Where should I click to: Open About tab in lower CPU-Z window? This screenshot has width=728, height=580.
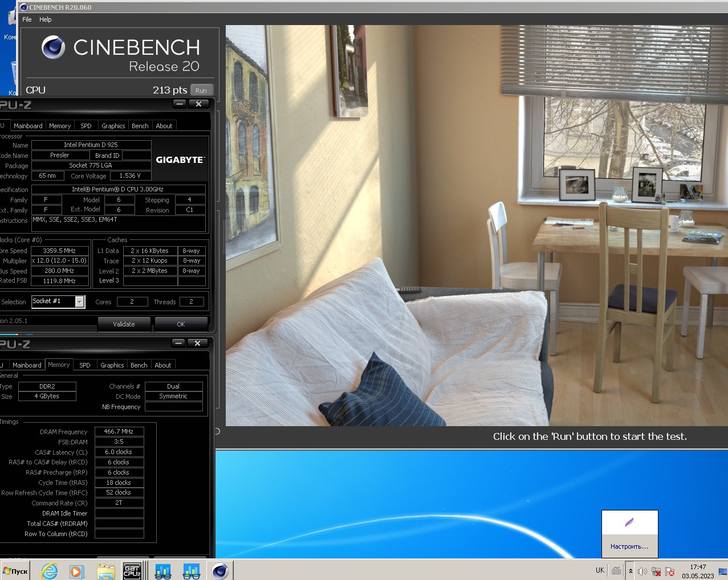(x=163, y=365)
